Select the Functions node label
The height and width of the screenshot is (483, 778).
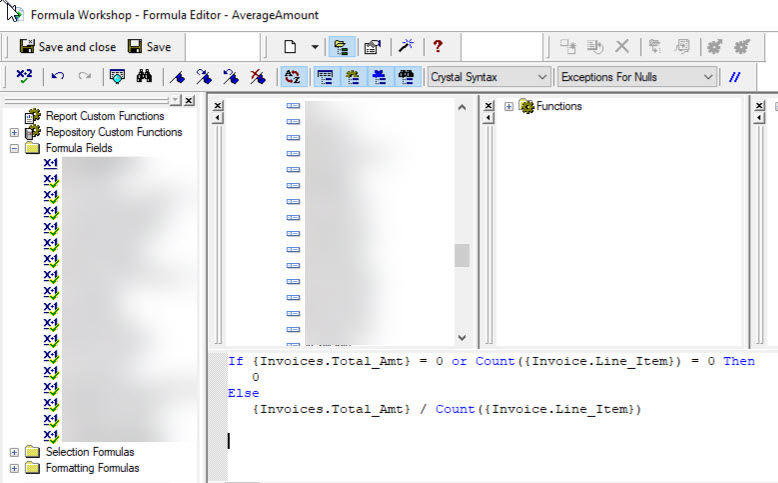[559, 106]
